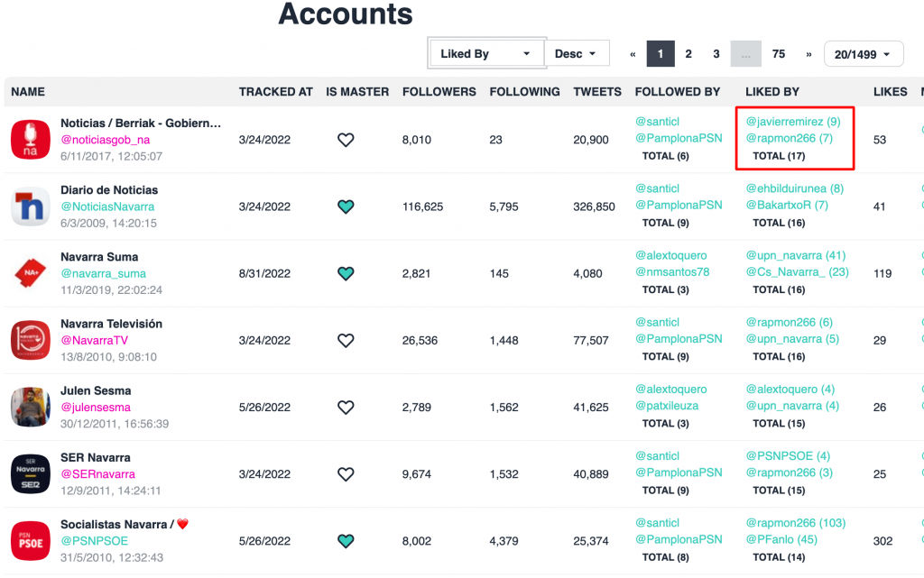
Task: Click the pagination ellipsis button
Action: point(746,53)
